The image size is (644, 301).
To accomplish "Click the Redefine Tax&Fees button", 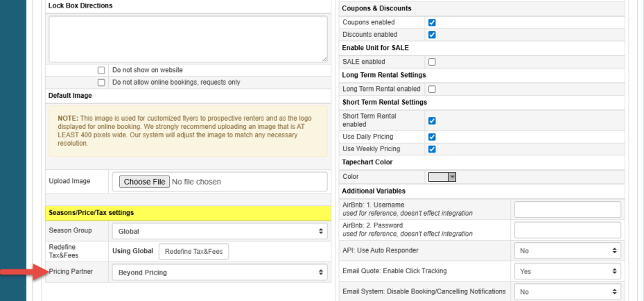I will [x=193, y=251].
